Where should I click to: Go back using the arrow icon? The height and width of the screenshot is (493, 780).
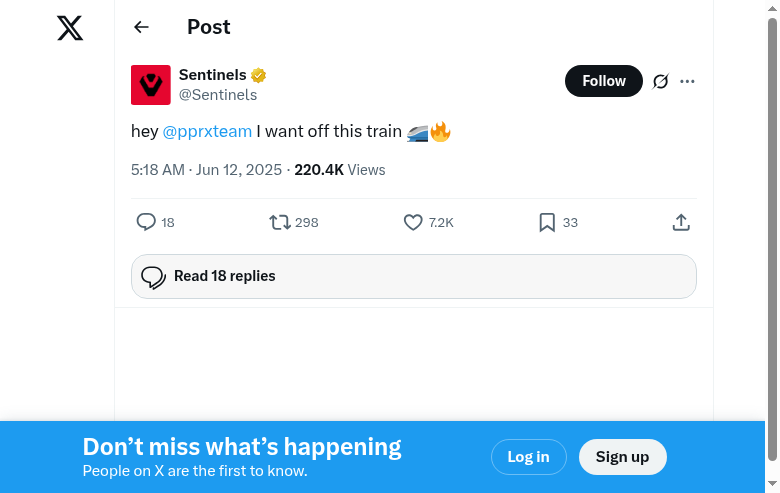[141, 27]
